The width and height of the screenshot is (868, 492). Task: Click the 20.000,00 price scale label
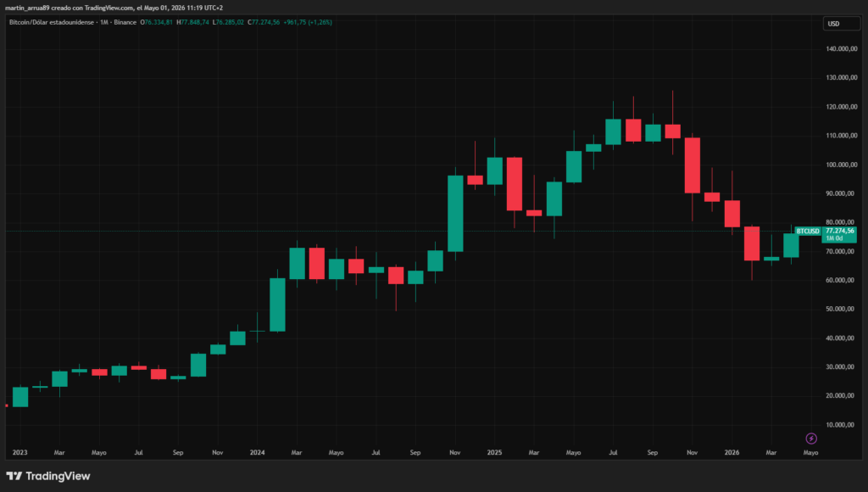coord(840,395)
